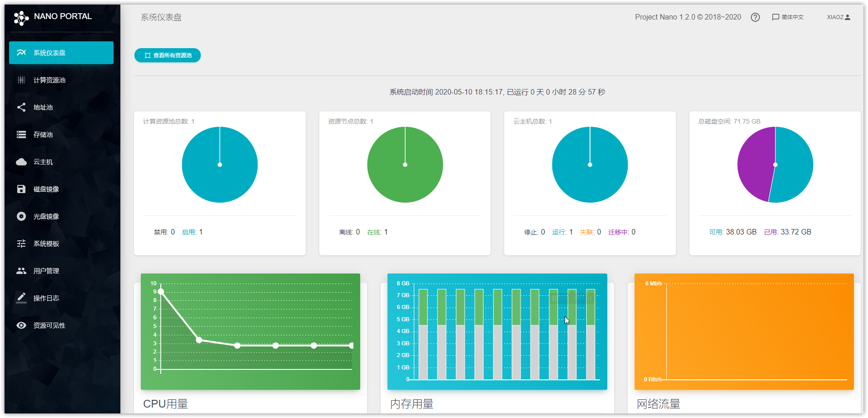Screen dimensions: 868x418
Task: Go to 用户管理 in the sidebar
Action: 46,271
